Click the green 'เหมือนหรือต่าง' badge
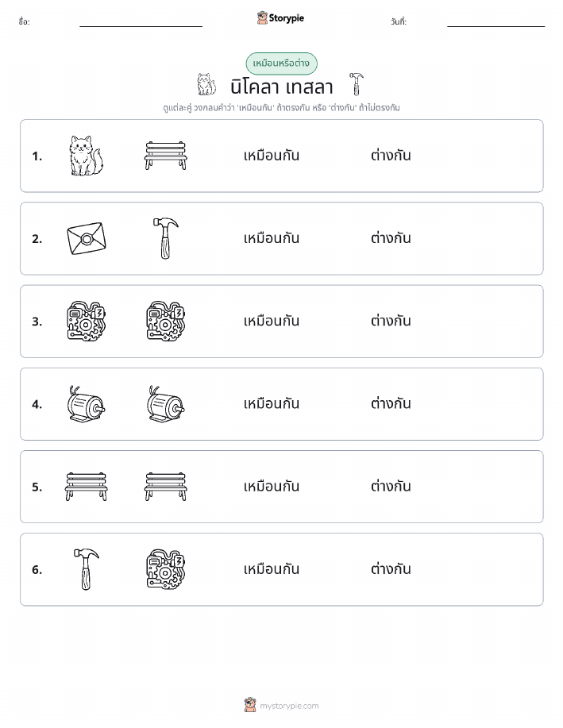Image resolution: width=563 pixels, height=728 pixels. tap(281, 64)
